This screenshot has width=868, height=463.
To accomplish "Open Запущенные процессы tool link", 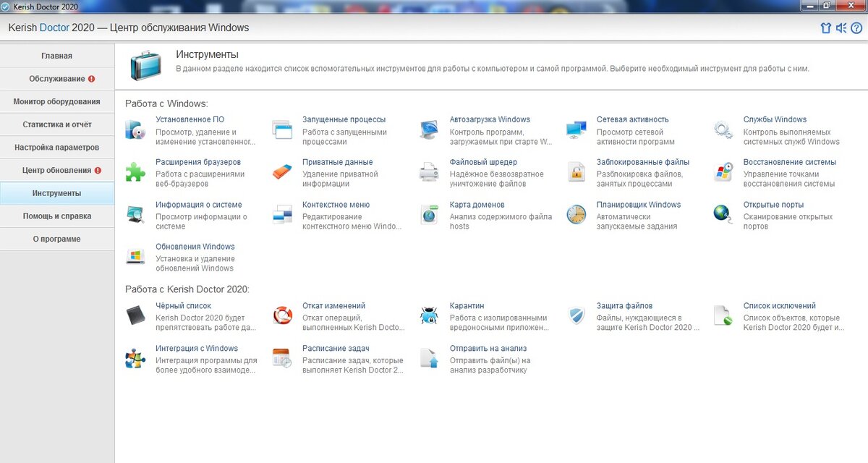I will (x=344, y=120).
